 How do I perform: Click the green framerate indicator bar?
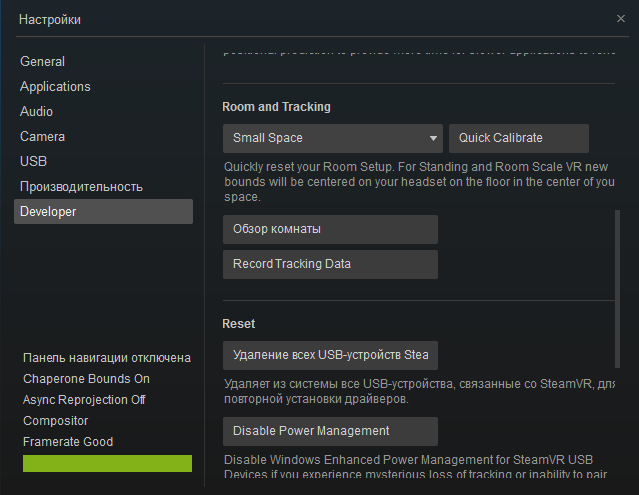[x=107, y=463]
